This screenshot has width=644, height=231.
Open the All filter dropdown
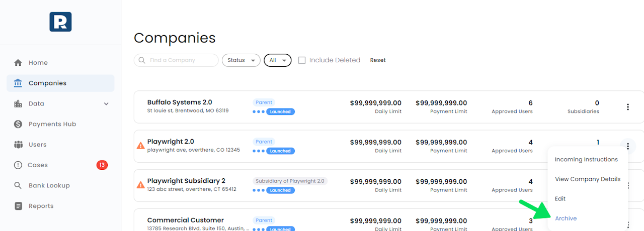(x=277, y=60)
